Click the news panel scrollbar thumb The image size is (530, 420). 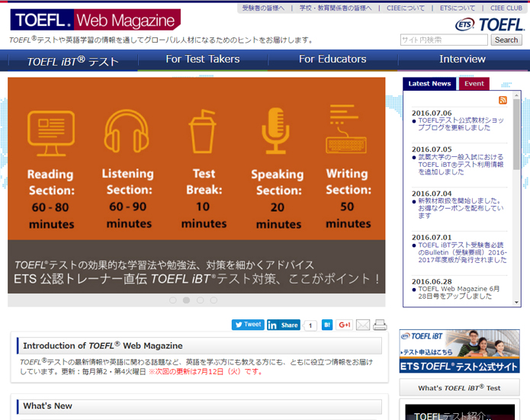pyautogui.click(x=516, y=134)
